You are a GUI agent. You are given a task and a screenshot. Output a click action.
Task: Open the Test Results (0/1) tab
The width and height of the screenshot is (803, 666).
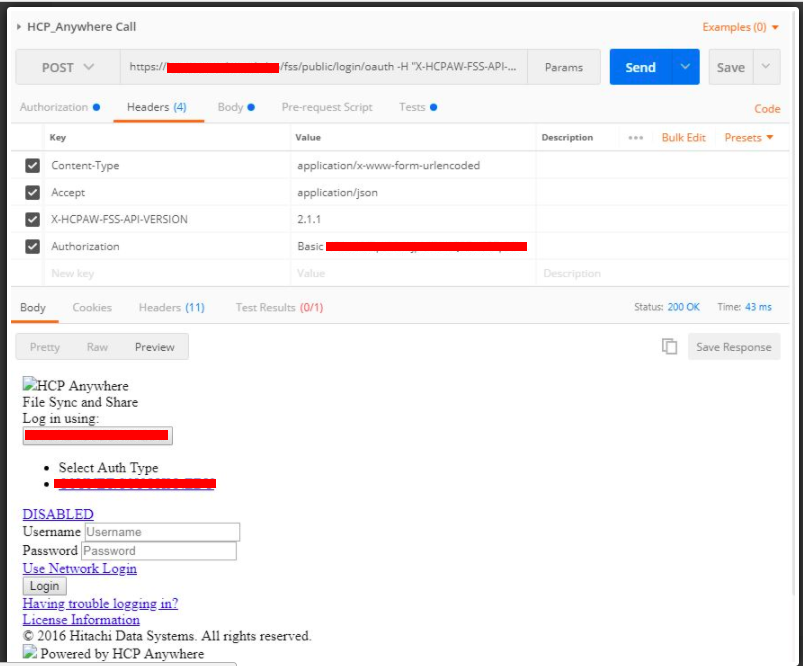tap(279, 307)
